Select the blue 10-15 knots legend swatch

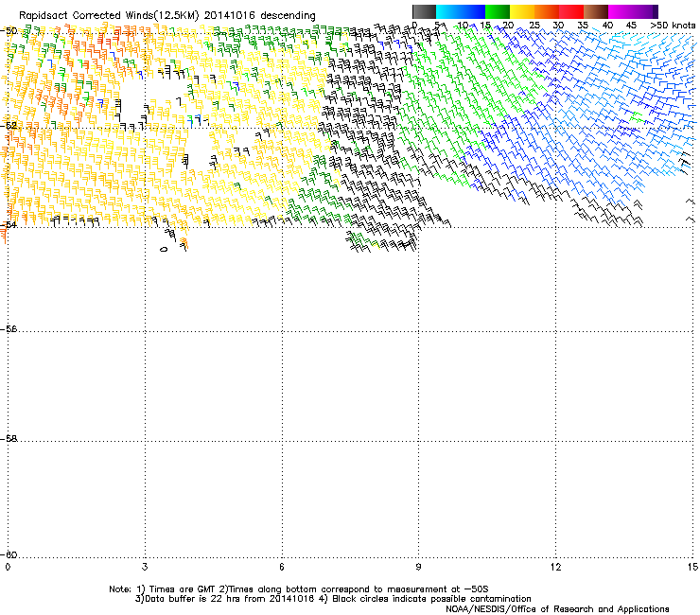(473, 11)
